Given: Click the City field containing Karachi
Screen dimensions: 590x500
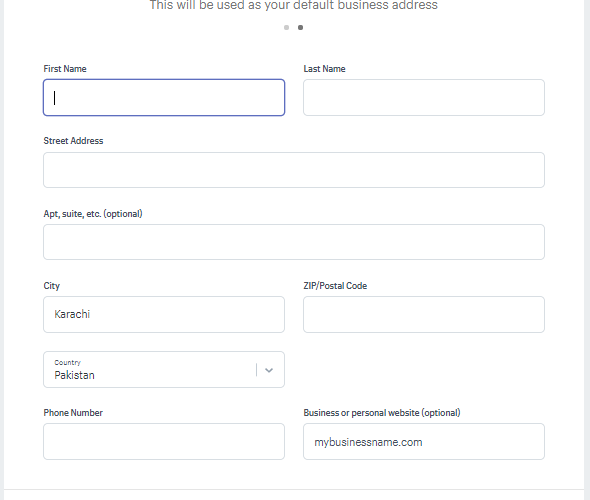Looking at the screenshot, I should (x=164, y=315).
